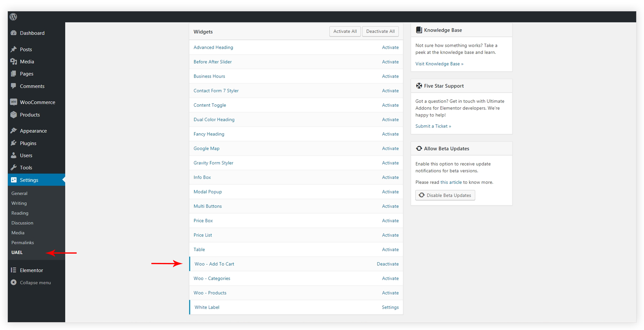Click the Activate All button

coord(345,32)
